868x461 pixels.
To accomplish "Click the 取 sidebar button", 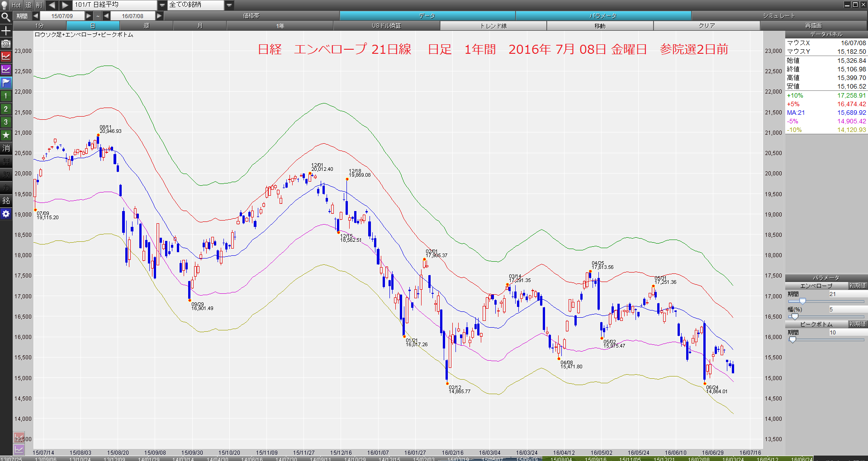I will [x=6, y=174].
